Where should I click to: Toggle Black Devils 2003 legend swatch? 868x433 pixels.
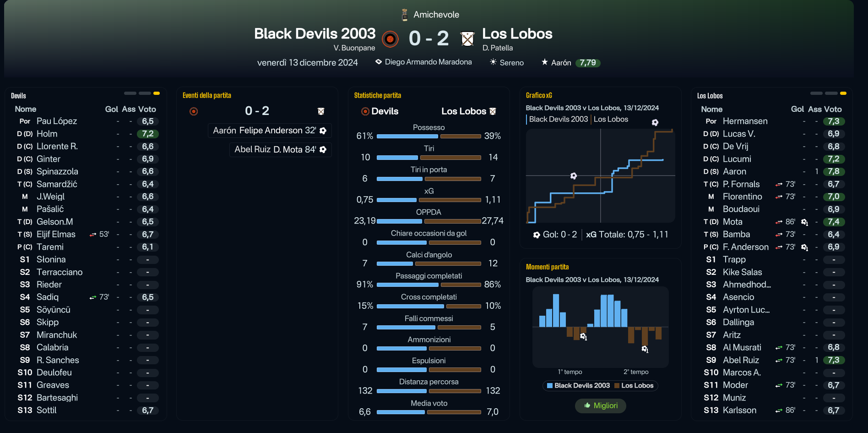[550, 386]
